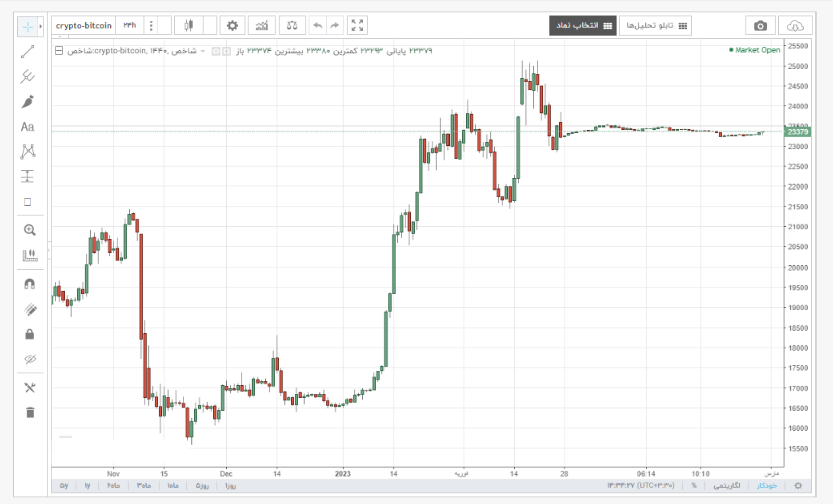This screenshot has width=833, height=504.
Task: Open compare symbols scale icon
Action: 292,25
